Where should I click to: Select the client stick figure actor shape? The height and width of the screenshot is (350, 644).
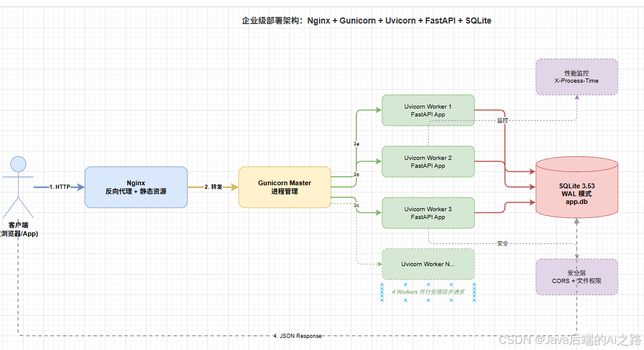click(18, 187)
